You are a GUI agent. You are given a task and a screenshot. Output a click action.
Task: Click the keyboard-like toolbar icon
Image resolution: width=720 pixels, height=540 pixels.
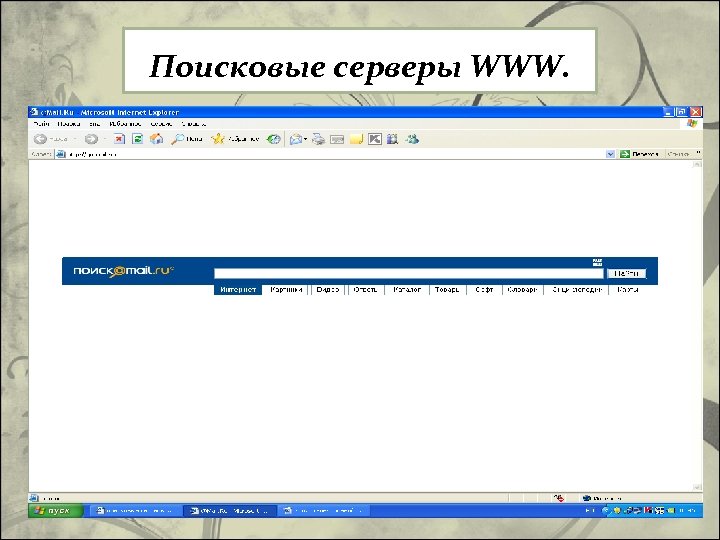click(x=337, y=139)
